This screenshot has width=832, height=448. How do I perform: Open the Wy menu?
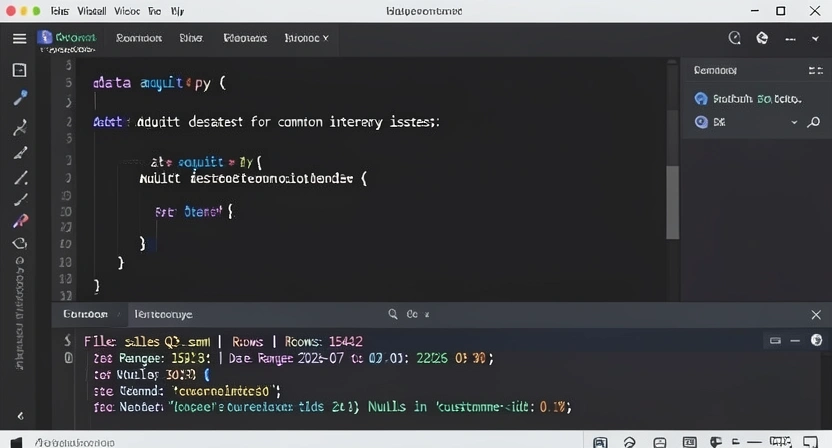click(x=177, y=11)
